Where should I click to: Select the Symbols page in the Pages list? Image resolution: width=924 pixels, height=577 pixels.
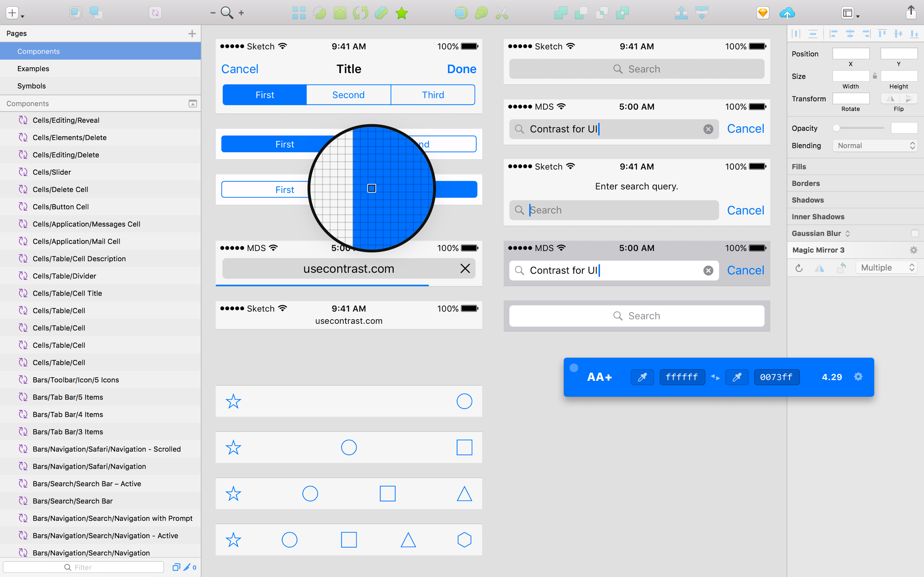point(31,86)
